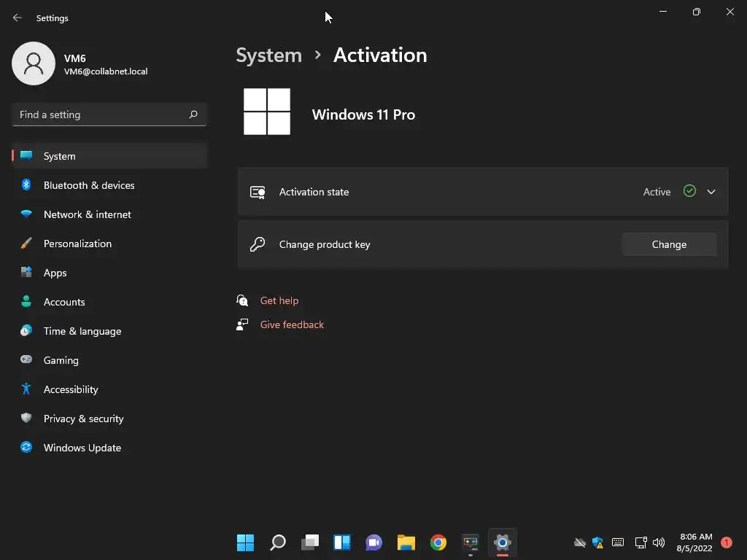
Task: Open Personalization settings
Action: click(109, 244)
